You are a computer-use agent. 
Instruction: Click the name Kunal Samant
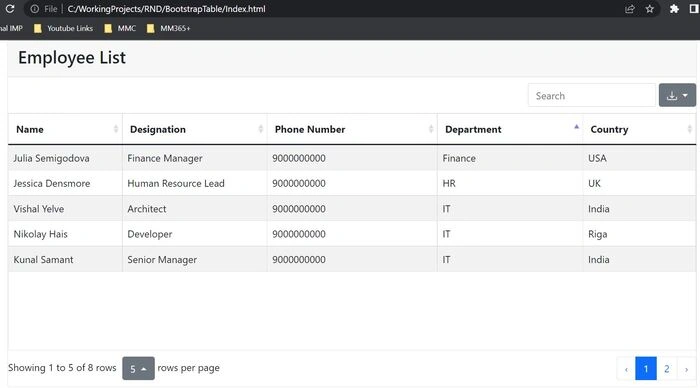pos(43,260)
